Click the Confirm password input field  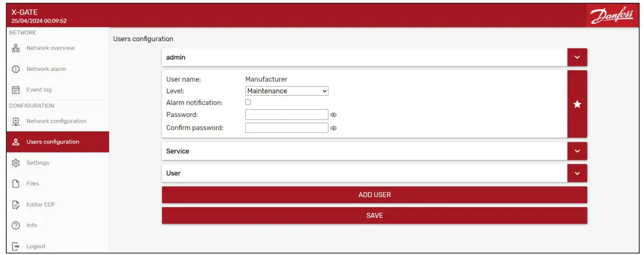coord(287,128)
